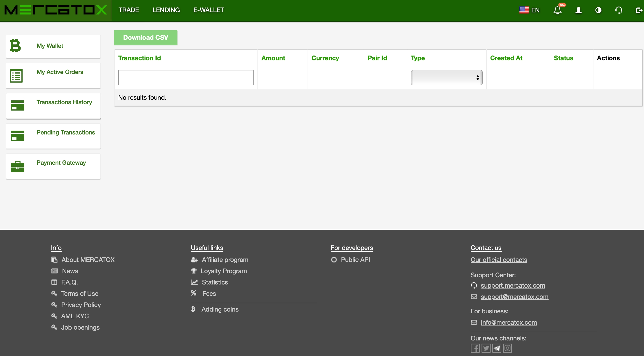644x356 pixels.
Task: Open the support@mercatox.com email link
Action: 514,297
